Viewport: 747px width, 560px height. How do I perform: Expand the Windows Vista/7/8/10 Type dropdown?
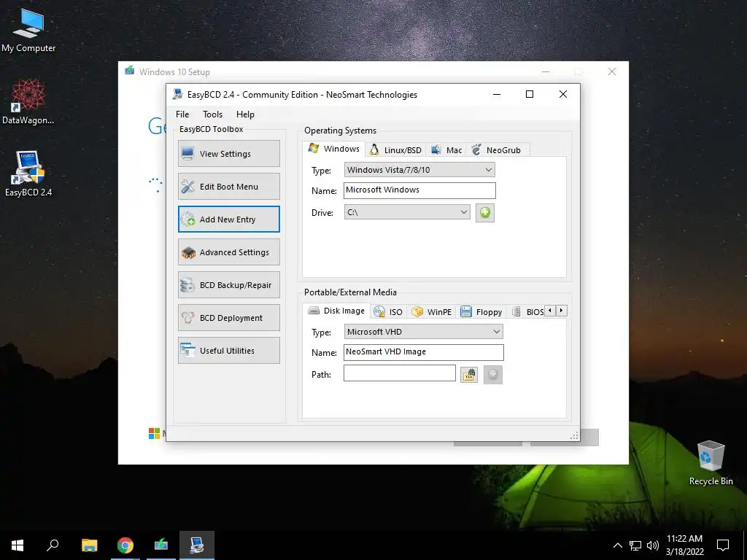419,169
